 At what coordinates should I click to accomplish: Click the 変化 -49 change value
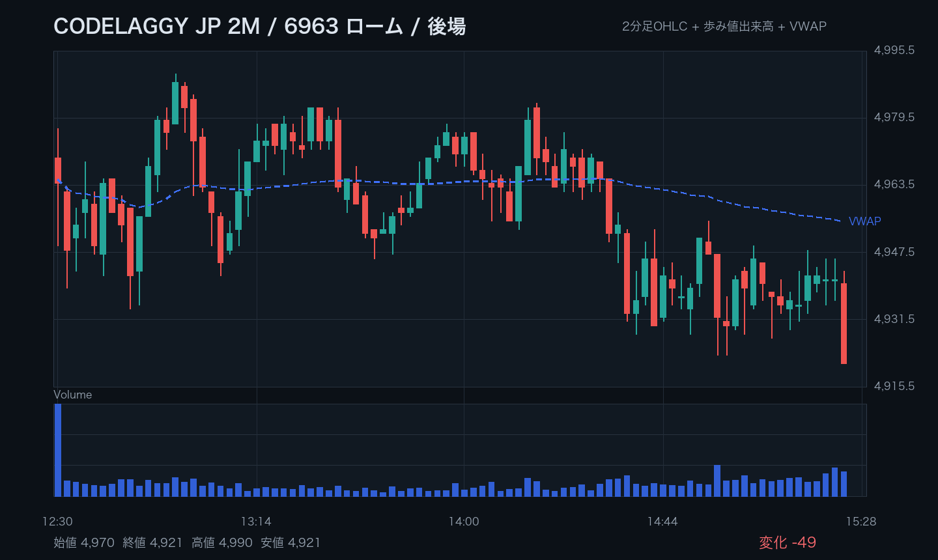(788, 542)
